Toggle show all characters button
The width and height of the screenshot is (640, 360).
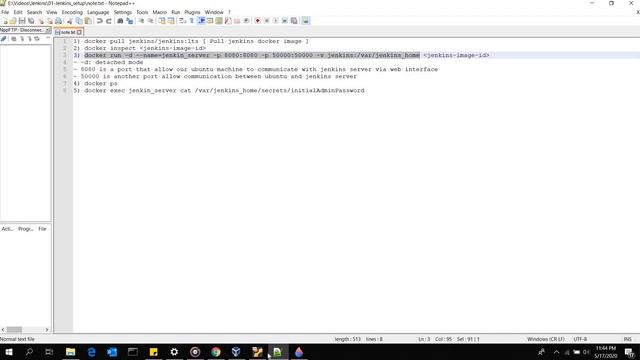coord(191,21)
